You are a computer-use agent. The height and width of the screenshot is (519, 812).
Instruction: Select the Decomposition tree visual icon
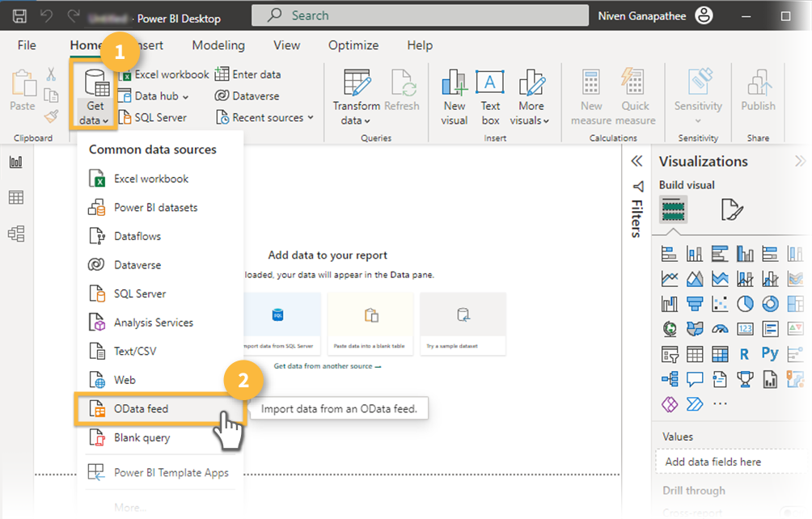pyautogui.click(x=670, y=379)
